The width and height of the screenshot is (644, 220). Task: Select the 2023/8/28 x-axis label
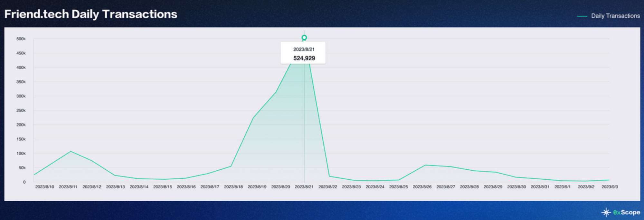point(469,187)
